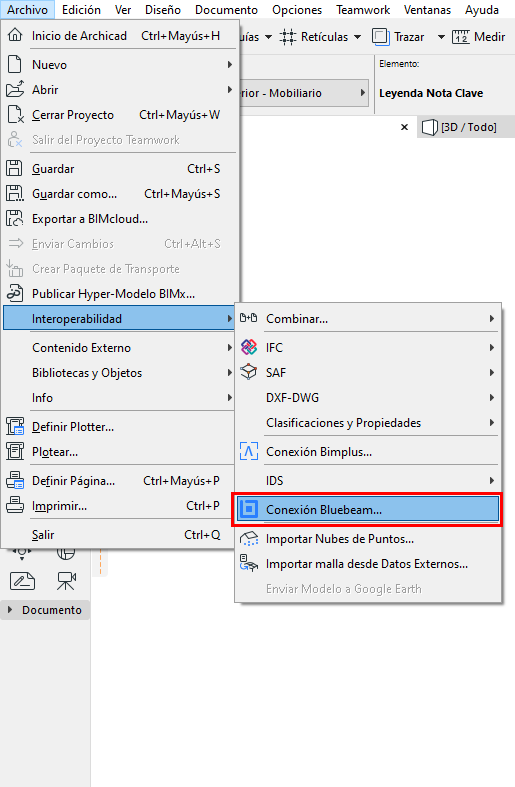Expand the IDS submenu arrow
The width and height of the screenshot is (515, 787).
[492, 480]
